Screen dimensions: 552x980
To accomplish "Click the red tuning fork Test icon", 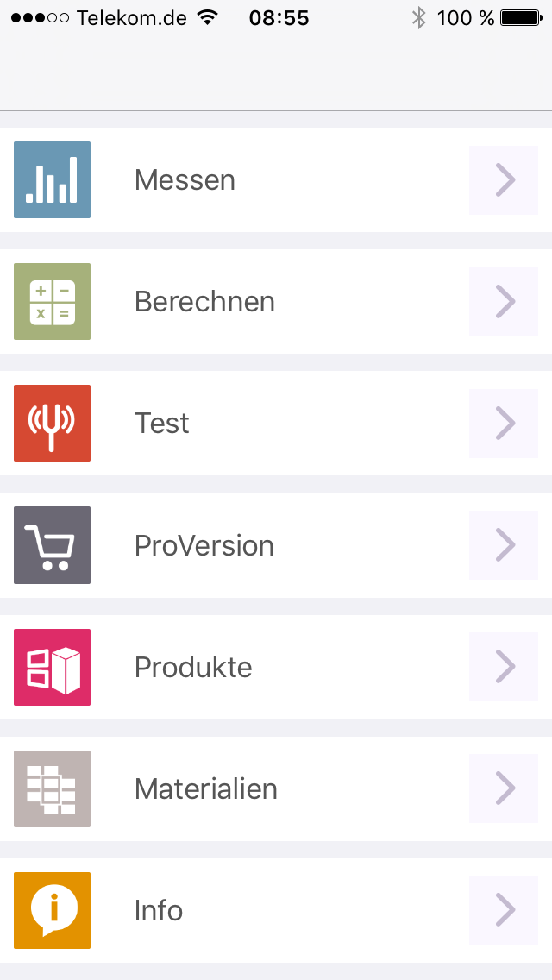I will (52, 423).
